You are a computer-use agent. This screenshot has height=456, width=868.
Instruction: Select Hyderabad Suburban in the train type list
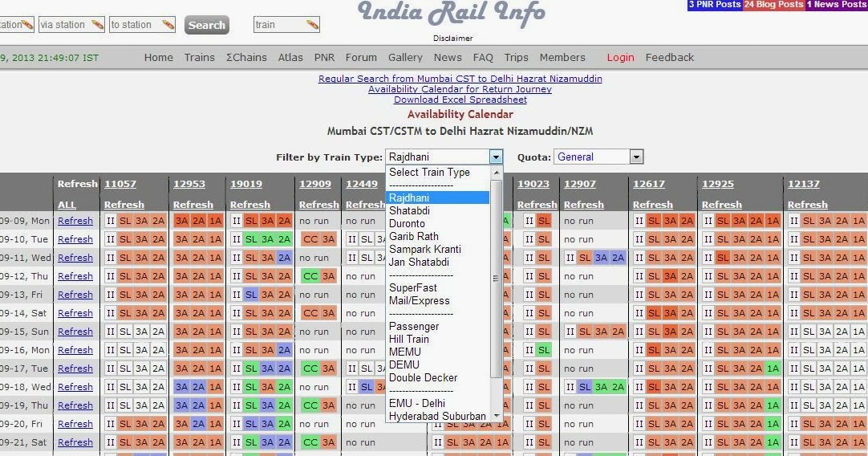coord(437,416)
